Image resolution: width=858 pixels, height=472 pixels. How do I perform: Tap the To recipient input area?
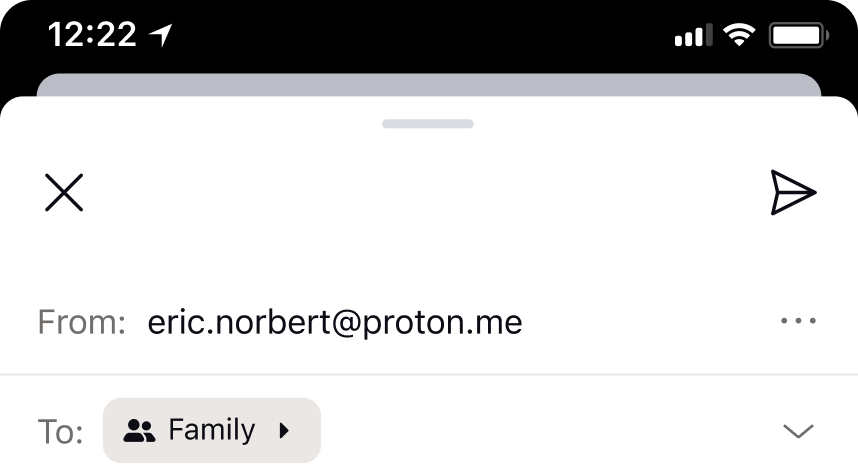pyautogui.click(x=547, y=430)
